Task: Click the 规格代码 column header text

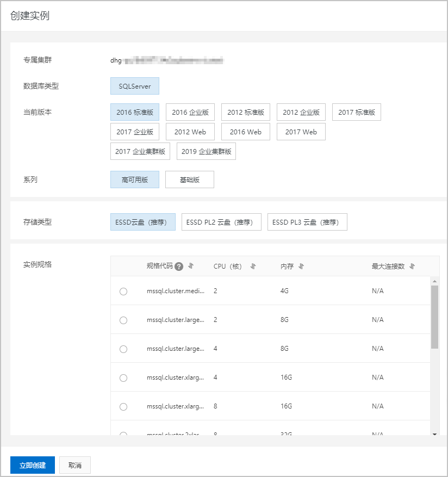Action: pyautogui.click(x=160, y=266)
